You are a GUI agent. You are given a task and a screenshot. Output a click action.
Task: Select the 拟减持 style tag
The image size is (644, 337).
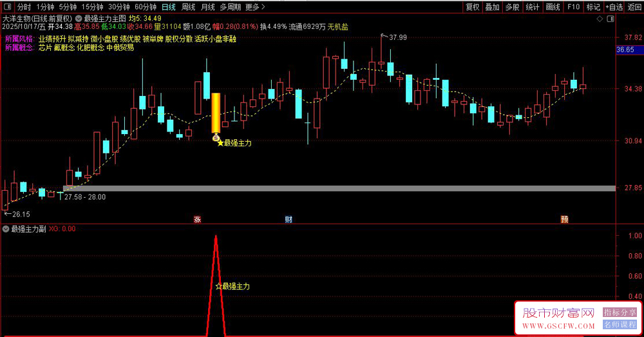coord(78,39)
